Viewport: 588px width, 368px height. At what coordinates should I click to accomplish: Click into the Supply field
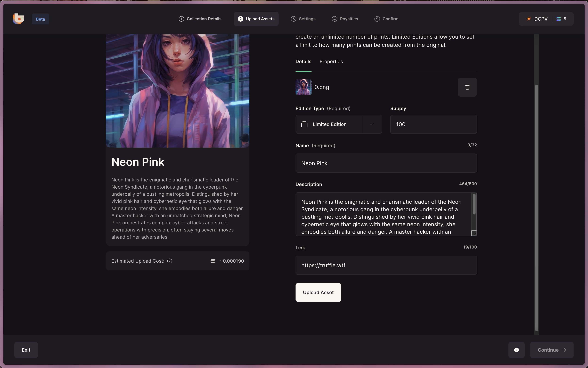click(x=433, y=124)
